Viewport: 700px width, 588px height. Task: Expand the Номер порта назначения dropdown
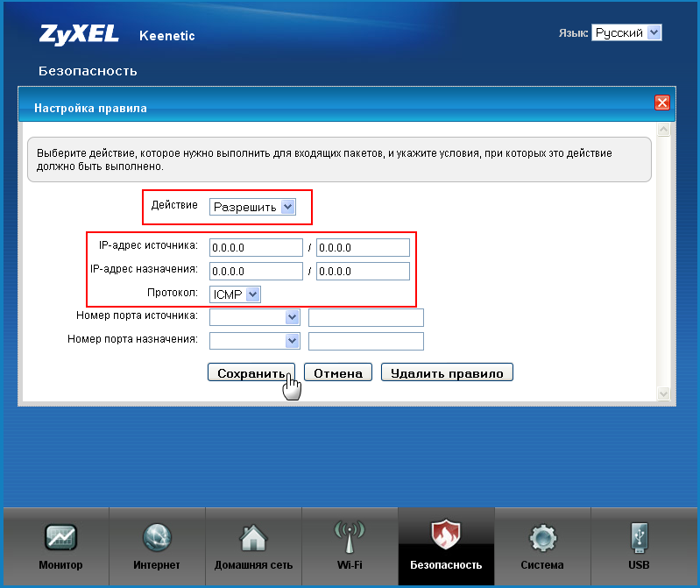[x=254, y=341]
